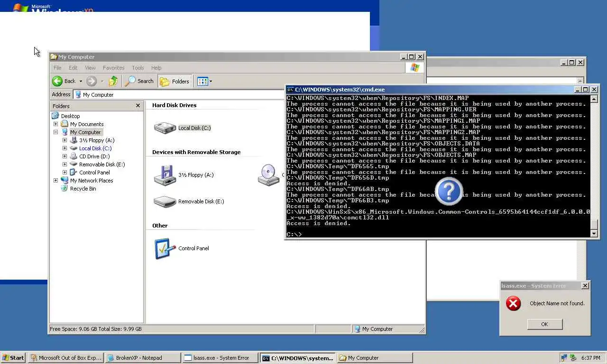The height and width of the screenshot is (364, 607).
Task: Click background window's scroll up arrow
Action: pyautogui.click(x=580, y=81)
